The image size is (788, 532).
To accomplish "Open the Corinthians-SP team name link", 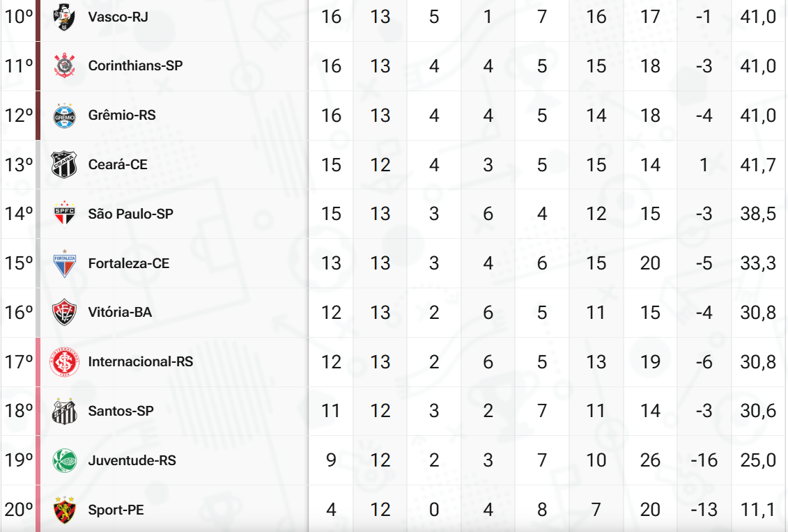I will (135, 66).
